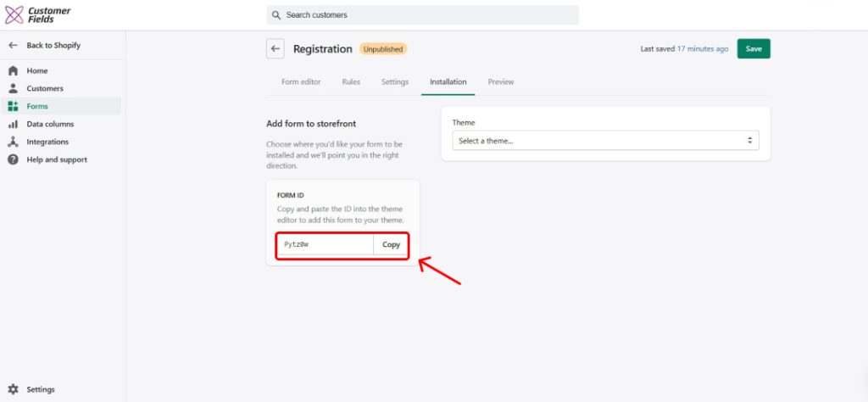Click the Forms grid icon
This screenshot has width=868, height=402.
pos(13,107)
